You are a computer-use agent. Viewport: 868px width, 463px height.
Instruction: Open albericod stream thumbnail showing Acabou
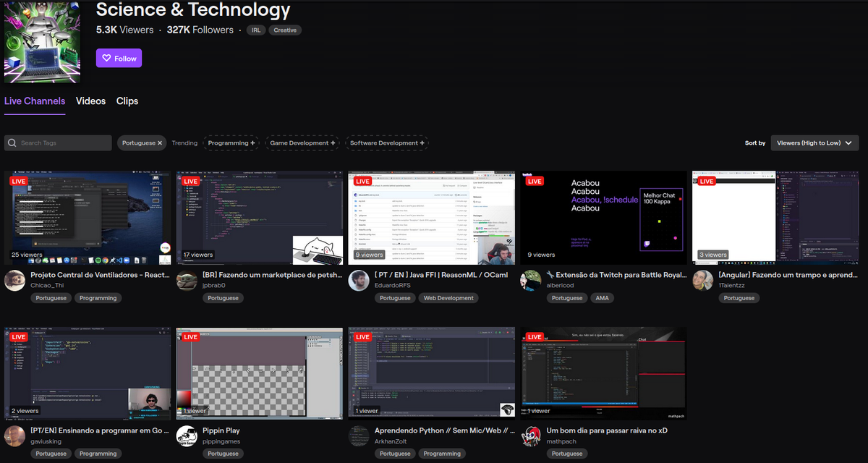click(x=604, y=218)
